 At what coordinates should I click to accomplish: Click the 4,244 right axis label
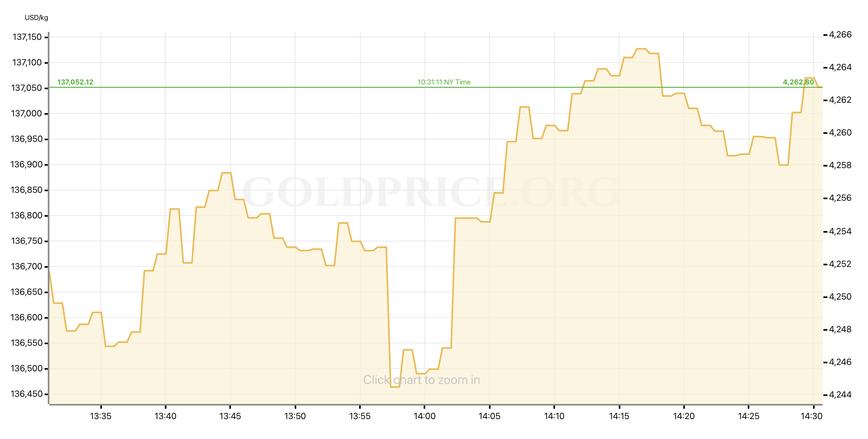point(840,395)
